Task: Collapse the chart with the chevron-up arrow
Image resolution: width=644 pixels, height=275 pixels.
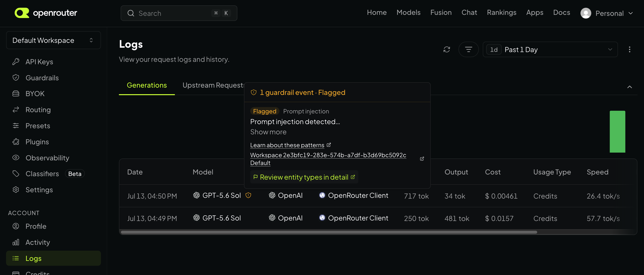Action: (629, 87)
